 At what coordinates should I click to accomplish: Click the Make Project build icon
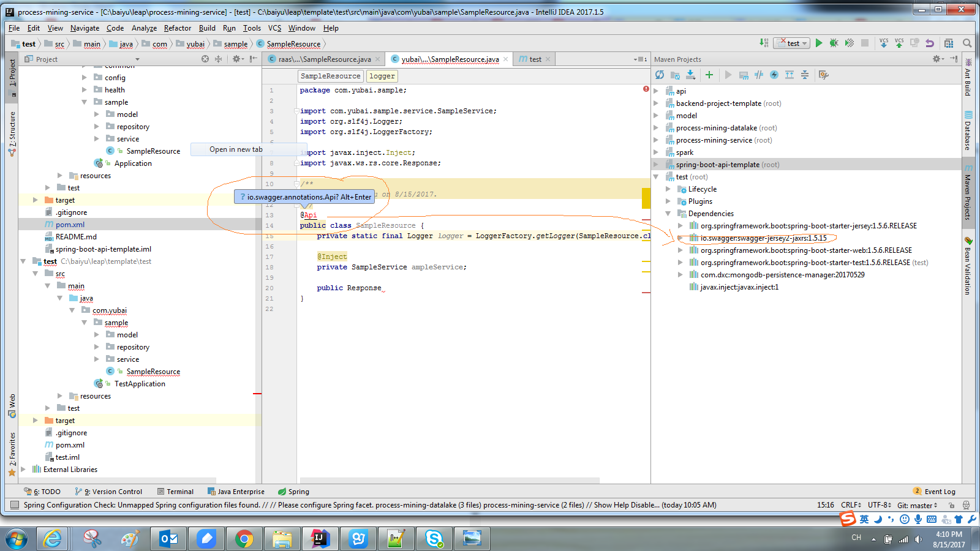pyautogui.click(x=764, y=43)
